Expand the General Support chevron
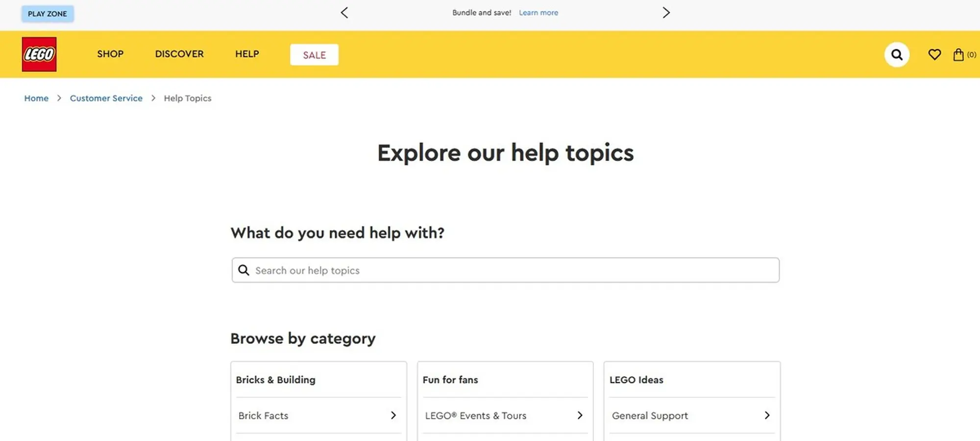The height and width of the screenshot is (441, 980). click(767, 416)
